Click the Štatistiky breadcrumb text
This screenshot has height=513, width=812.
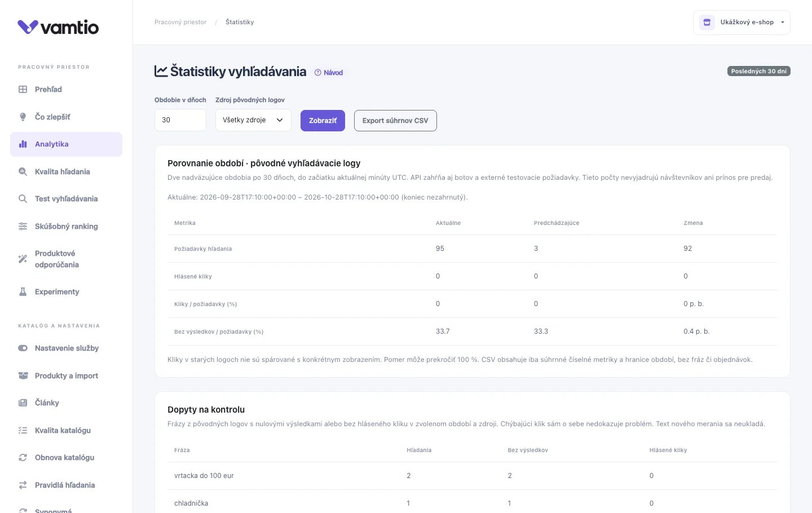[240, 23]
